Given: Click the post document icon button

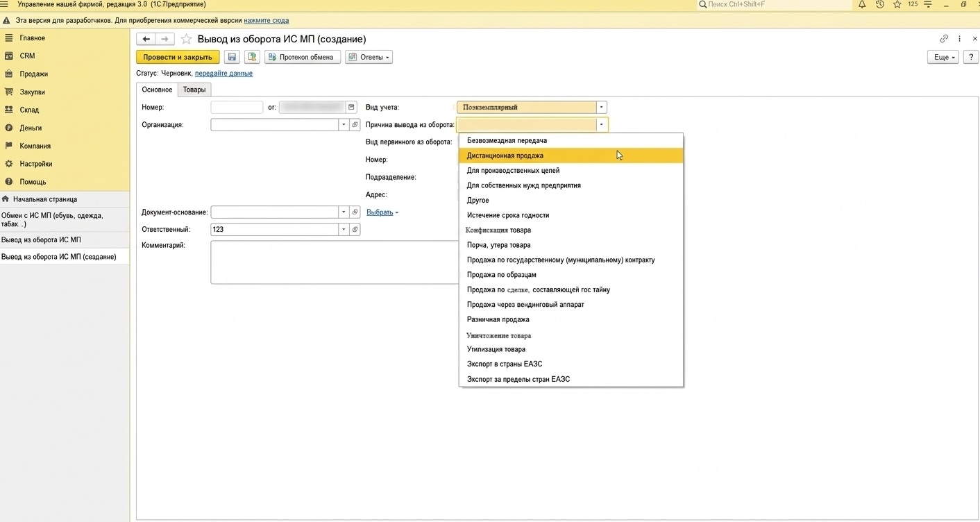Looking at the screenshot, I should coord(251,57).
